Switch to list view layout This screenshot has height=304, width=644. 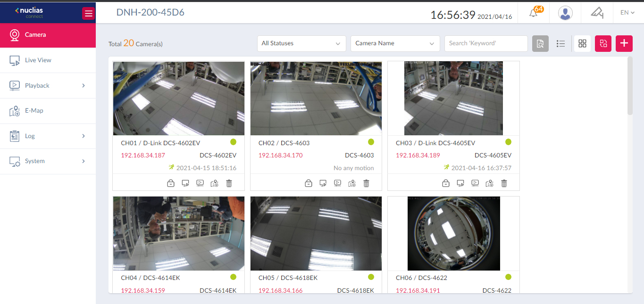(x=560, y=43)
